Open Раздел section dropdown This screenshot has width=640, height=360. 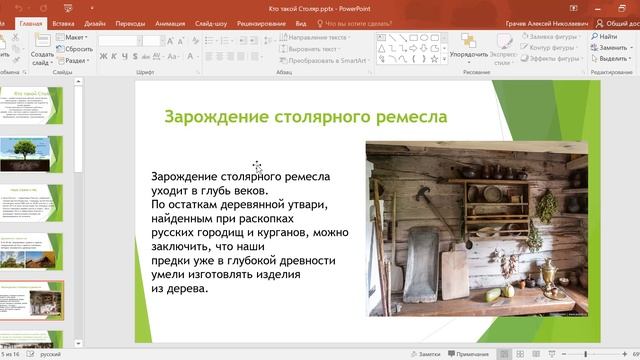click(73, 60)
